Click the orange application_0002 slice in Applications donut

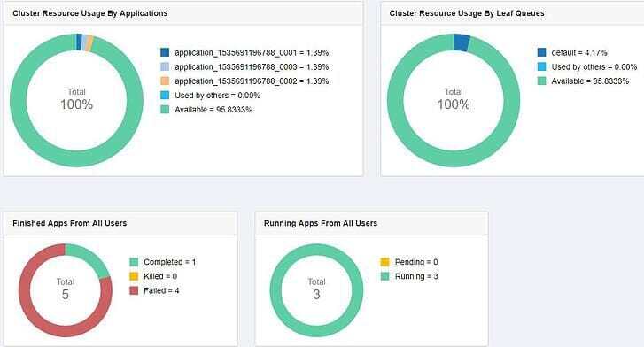point(90,43)
